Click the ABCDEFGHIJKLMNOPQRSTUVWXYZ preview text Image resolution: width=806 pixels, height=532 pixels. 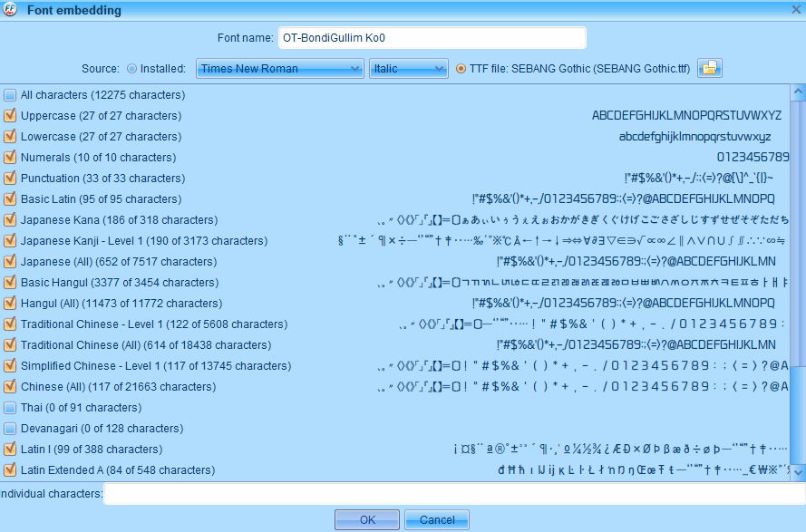[686, 116]
